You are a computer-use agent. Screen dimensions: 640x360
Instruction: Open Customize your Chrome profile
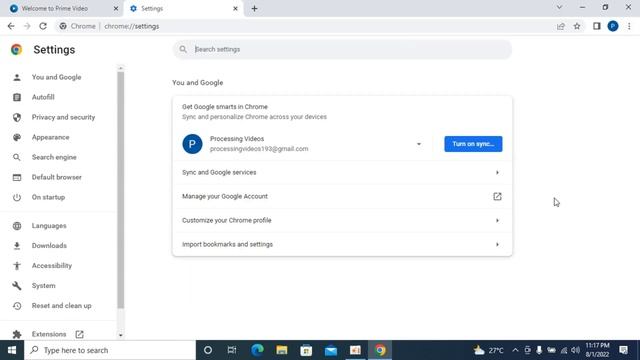342,220
